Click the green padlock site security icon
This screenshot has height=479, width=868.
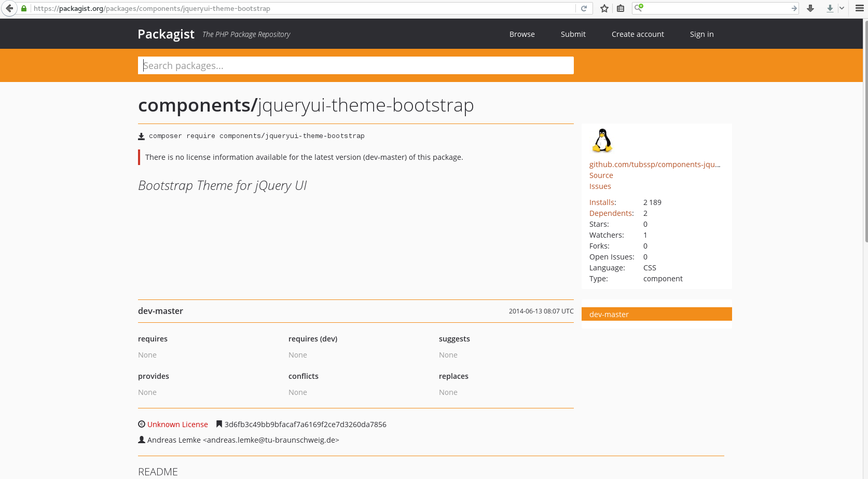[24, 8]
